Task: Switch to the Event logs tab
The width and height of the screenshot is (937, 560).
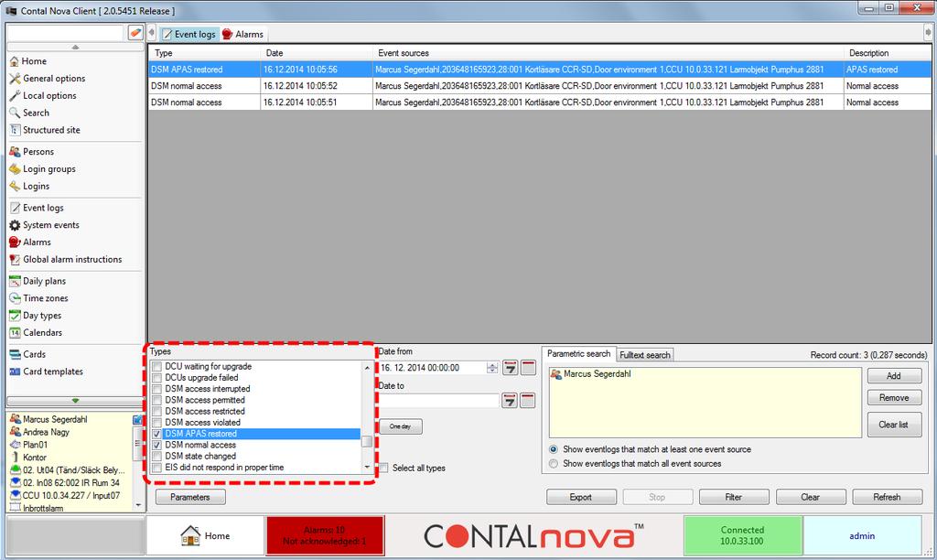Action: [x=189, y=35]
